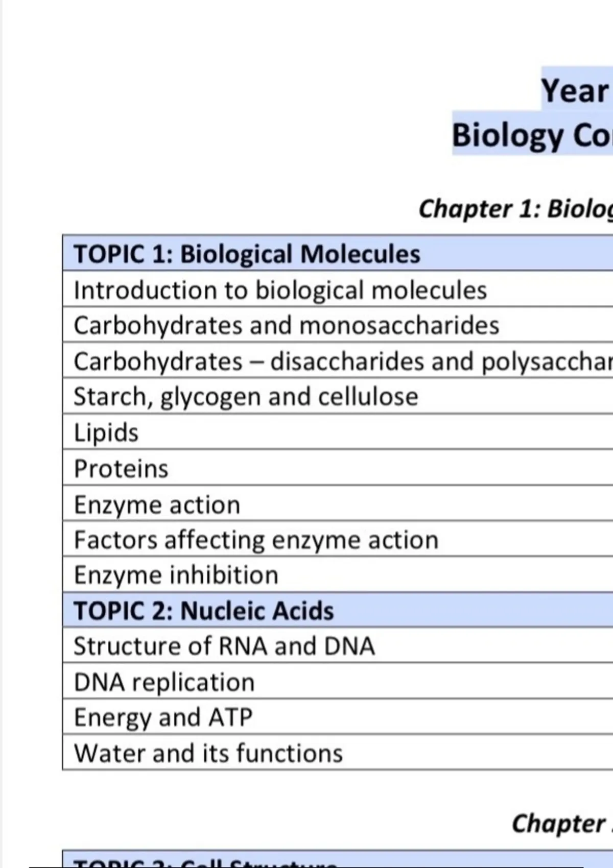Click the Lipids table row
Viewport: 613px width, 868px height.
106,432
